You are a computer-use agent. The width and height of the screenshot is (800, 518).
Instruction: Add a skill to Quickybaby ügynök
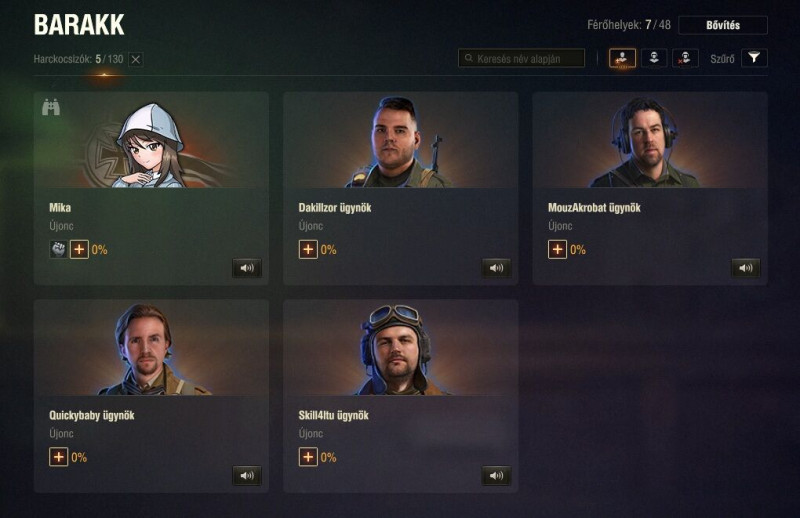click(59, 457)
